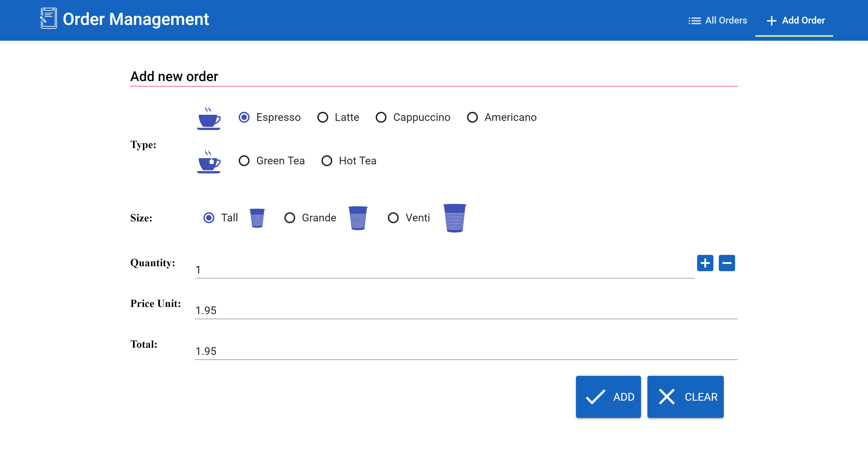This screenshot has height=450, width=868.
Task: Switch to the Add Order tab
Action: pos(795,21)
